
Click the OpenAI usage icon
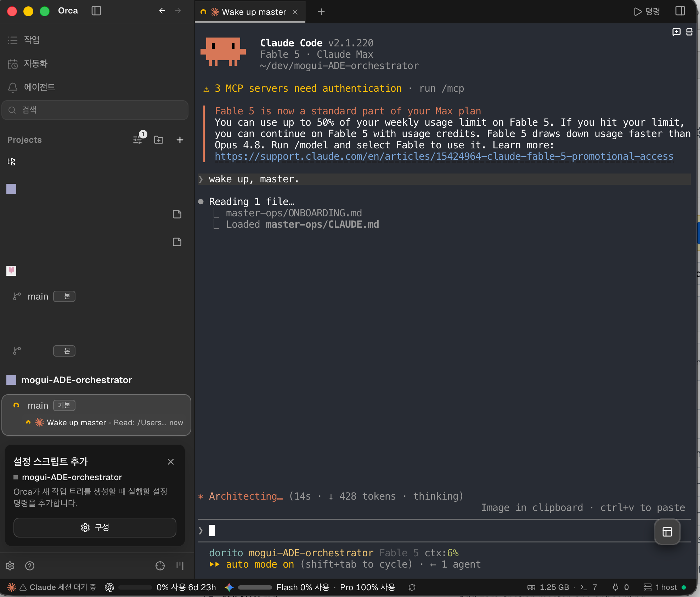(x=109, y=587)
